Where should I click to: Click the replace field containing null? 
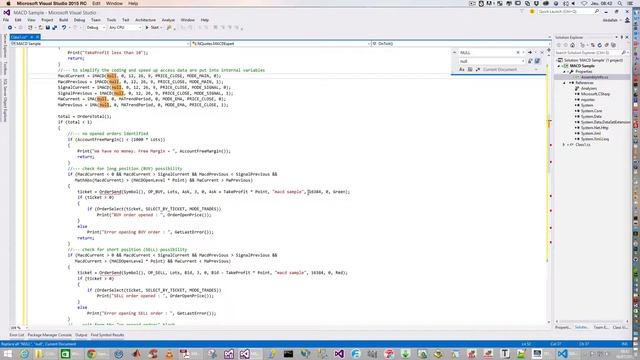[491, 61]
